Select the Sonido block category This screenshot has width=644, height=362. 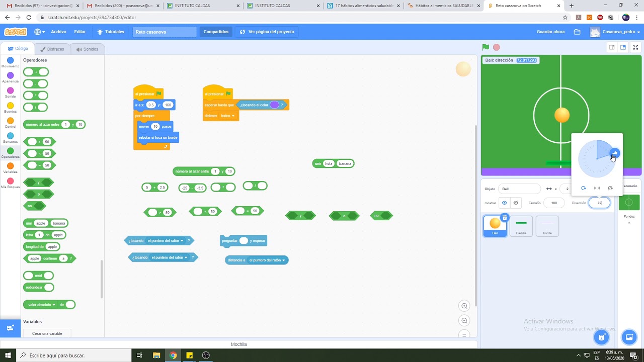[x=10, y=93]
